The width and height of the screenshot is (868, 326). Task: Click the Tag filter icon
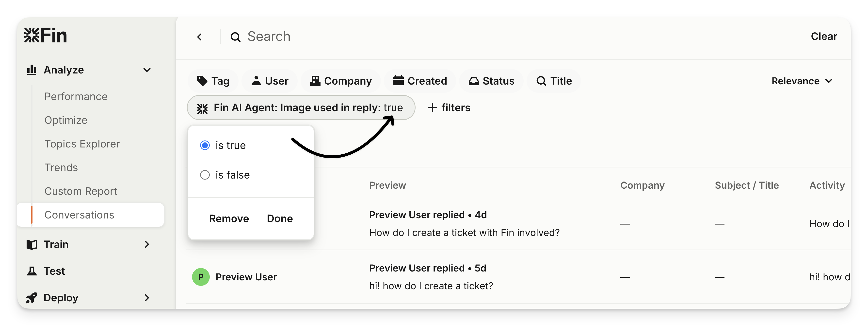point(202,81)
